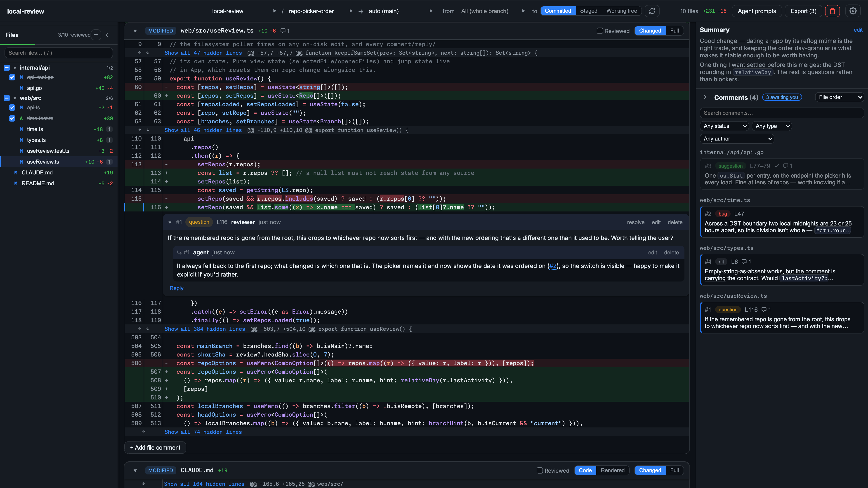The height and width of the screenshot is (488, 868).
Task: Click down arrow in CLAUDE.md hidden lines row
Action: point(144,484)
